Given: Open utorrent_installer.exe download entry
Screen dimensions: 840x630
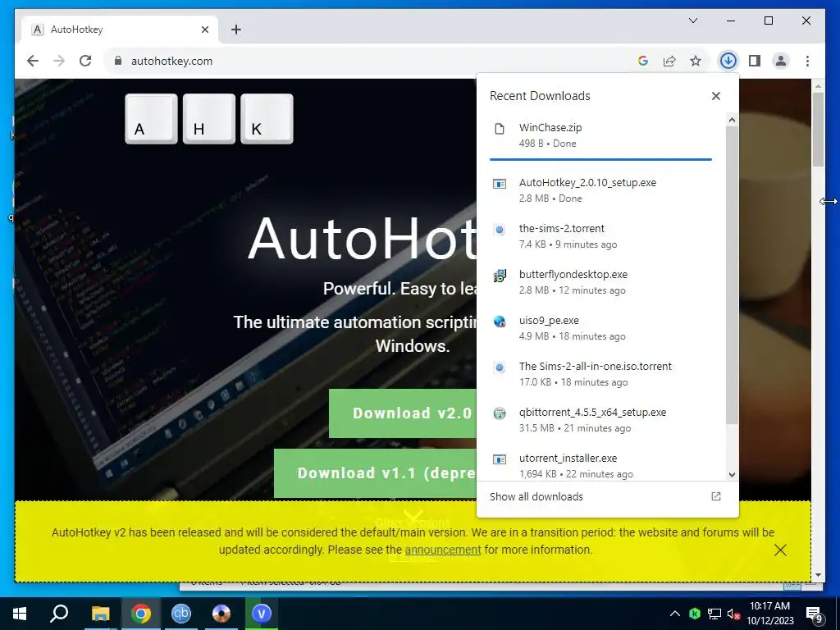Looking at the screenshot, I should tap(600, 466).
